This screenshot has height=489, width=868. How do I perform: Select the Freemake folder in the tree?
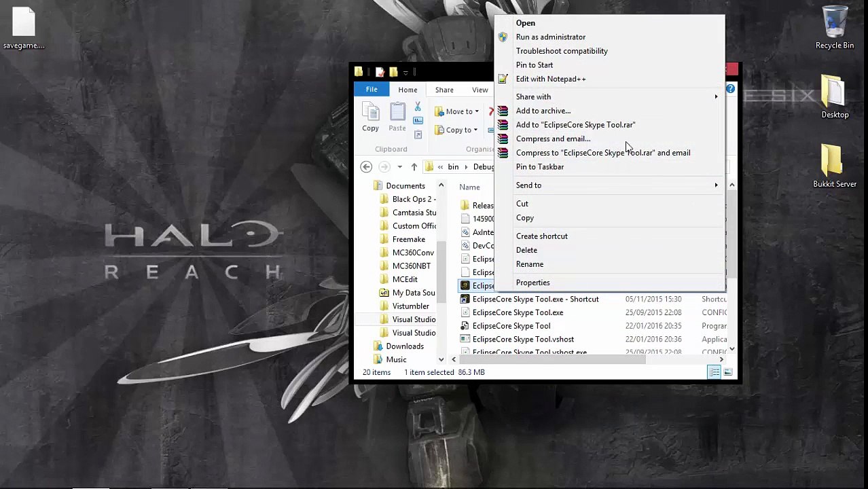point(408,239)
